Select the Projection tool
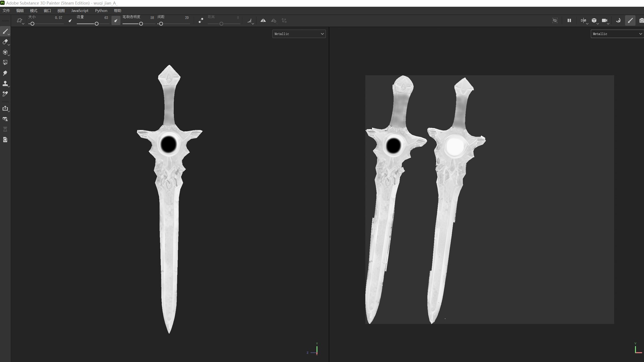Image resolution: width=644 pixels, height=362 pixels. click(x=5, y=52)
